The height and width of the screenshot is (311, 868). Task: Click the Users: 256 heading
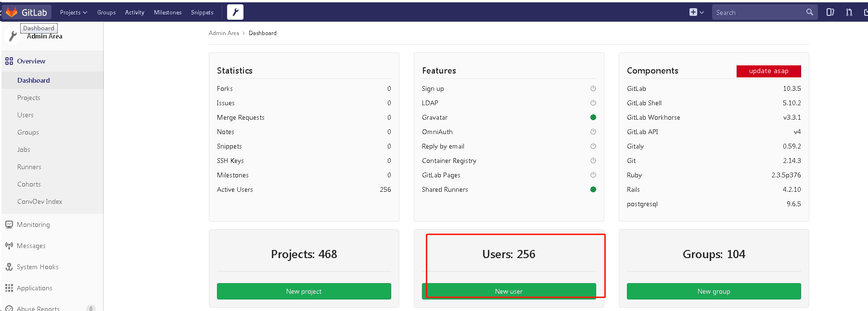point(509,254)
